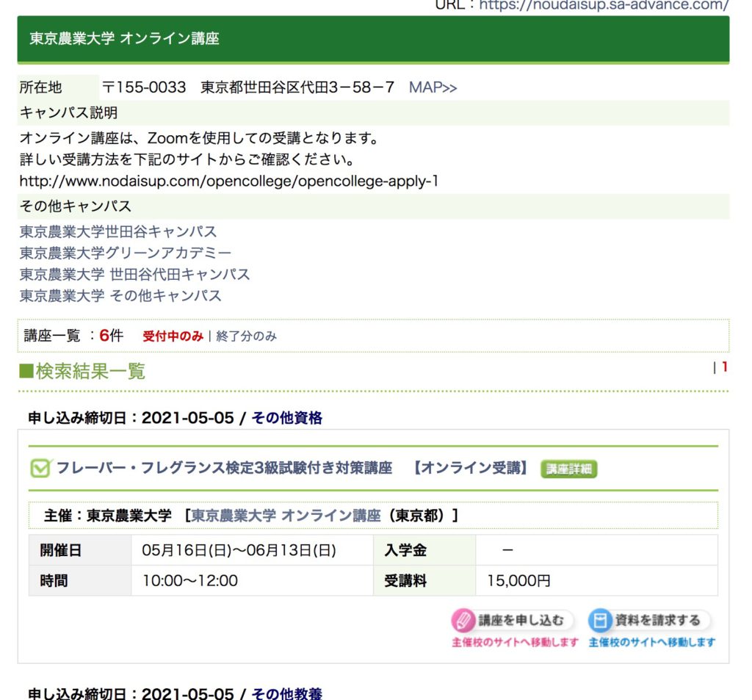Open the noudaisup.sa-advance.com URL link

(604, 5)
